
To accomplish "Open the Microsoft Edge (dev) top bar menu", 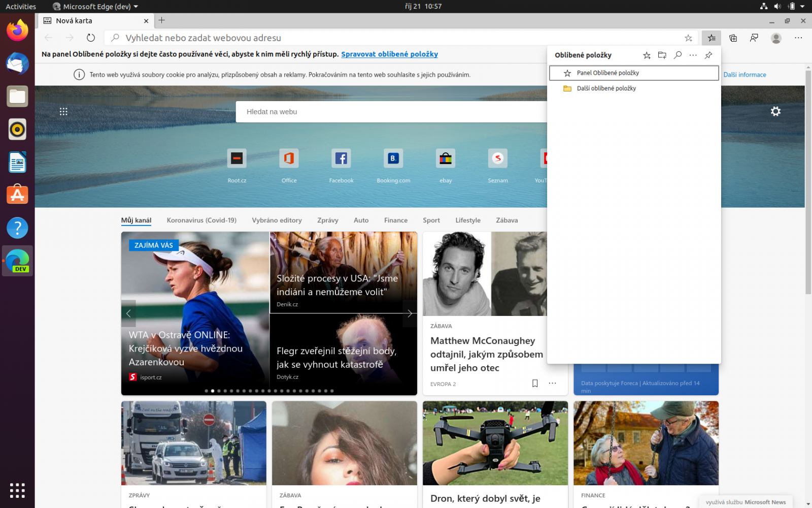I will (x=94, y=7).
